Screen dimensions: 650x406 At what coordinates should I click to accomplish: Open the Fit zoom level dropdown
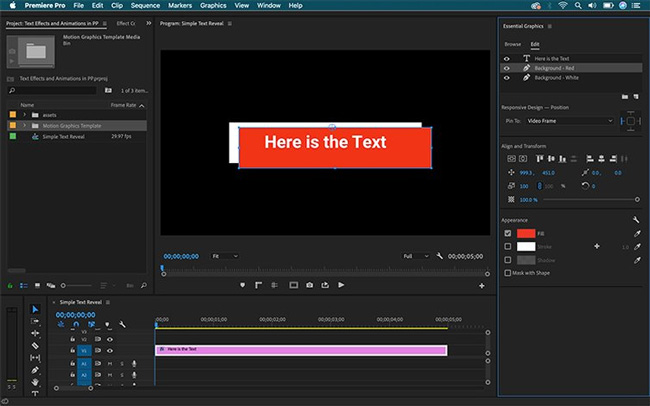225,256
